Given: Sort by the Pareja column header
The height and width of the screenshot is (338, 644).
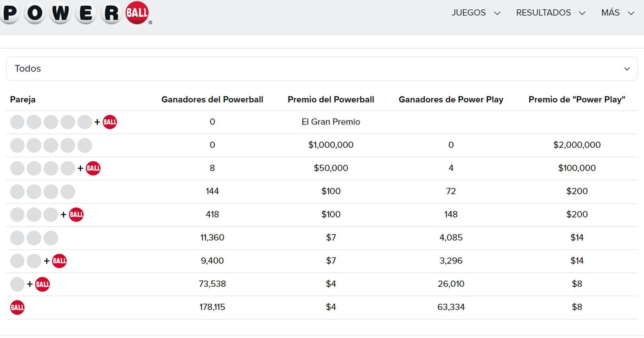Looking at the screenshot, I should [23, 100].
